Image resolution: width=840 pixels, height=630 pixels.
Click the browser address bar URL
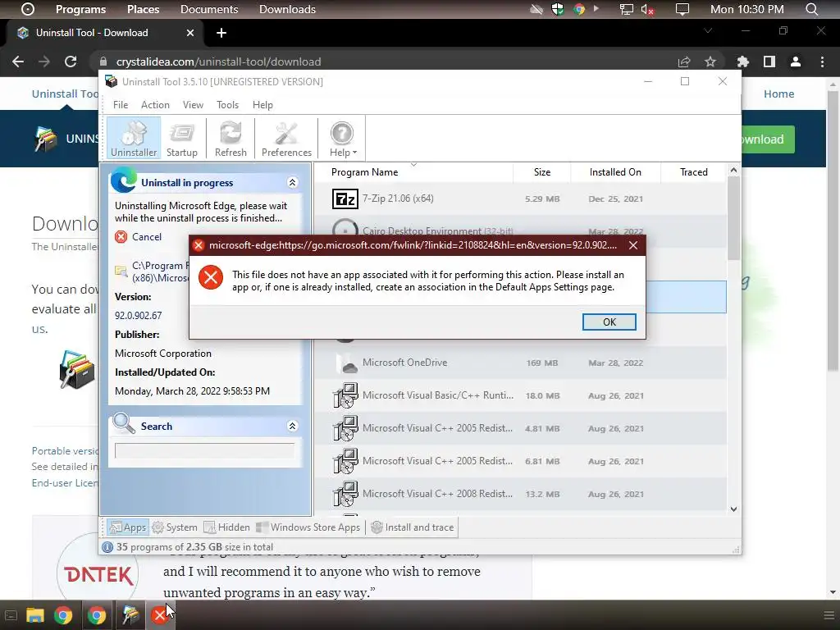point(218,62)
